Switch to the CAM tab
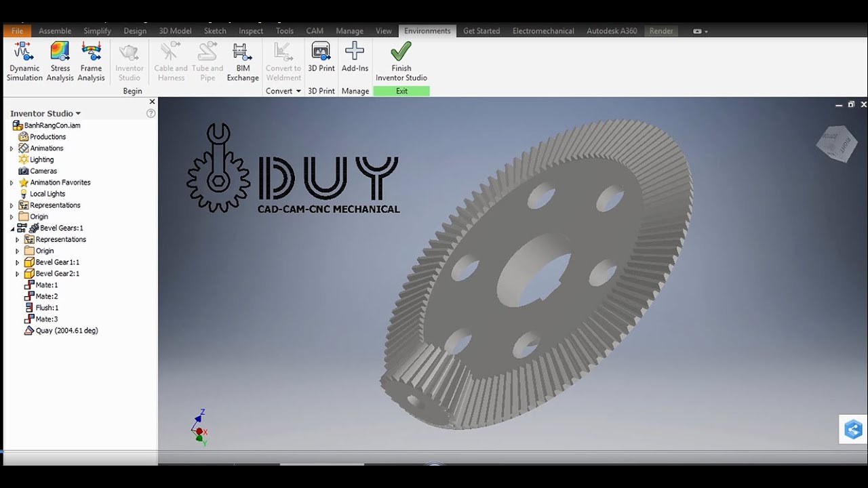 pyautogui.click(x=315, y=30)
